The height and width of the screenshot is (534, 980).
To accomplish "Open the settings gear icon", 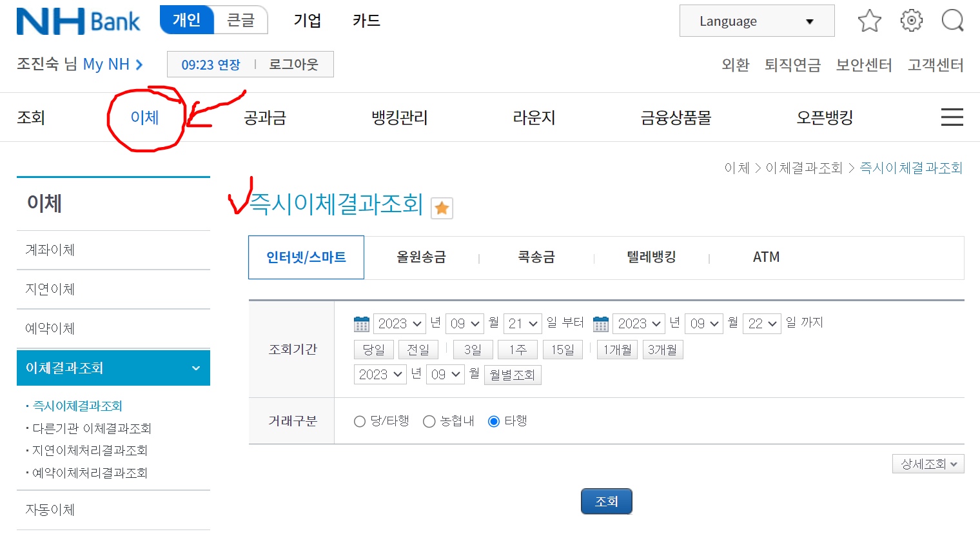I will pos(911,21).
